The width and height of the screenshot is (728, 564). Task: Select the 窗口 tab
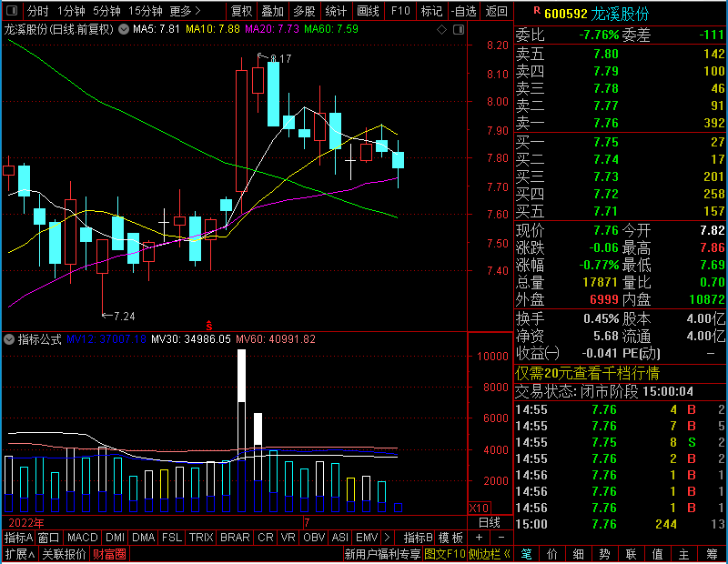[49, 538]
